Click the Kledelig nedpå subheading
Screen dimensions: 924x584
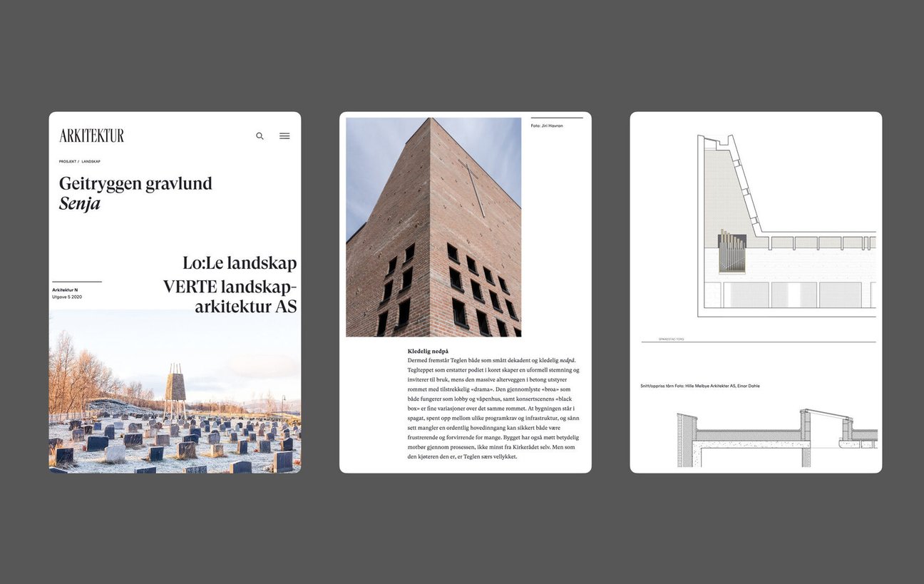tap(428, 352)
